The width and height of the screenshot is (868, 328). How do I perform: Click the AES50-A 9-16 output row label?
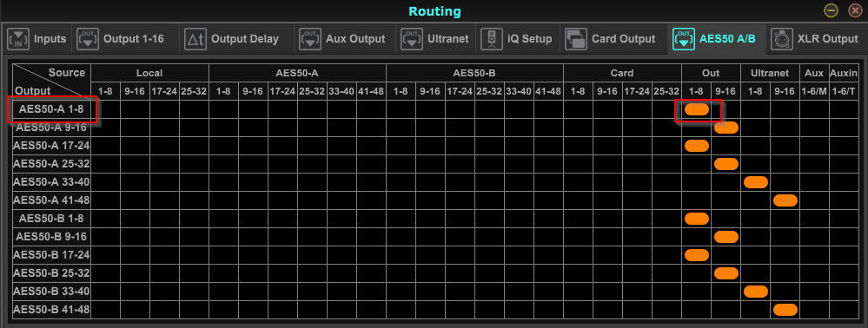click(x=51, y=128)
